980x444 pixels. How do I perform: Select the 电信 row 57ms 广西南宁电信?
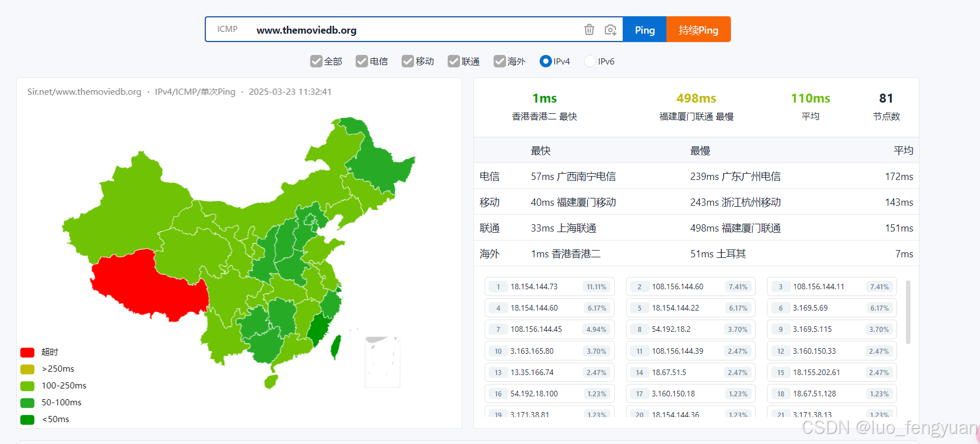pyautogui.click(x=573, y=177)
